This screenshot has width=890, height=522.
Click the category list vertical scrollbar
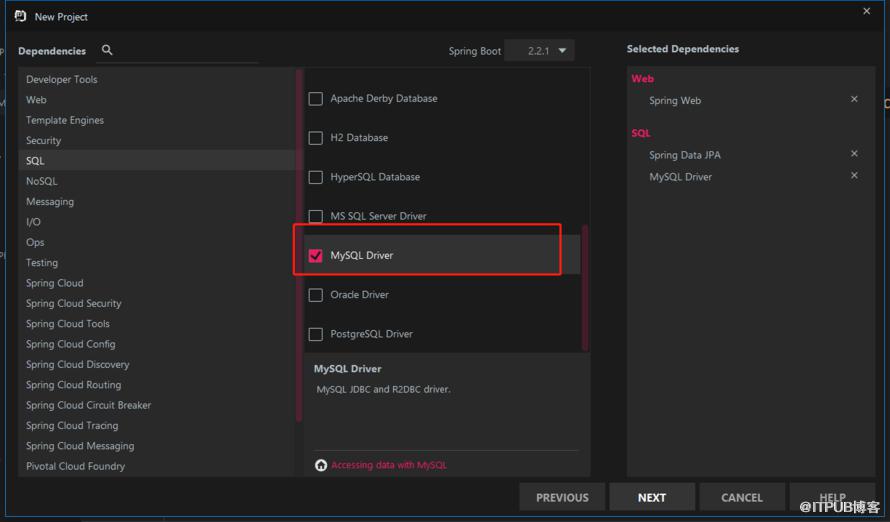coord(299,245)
